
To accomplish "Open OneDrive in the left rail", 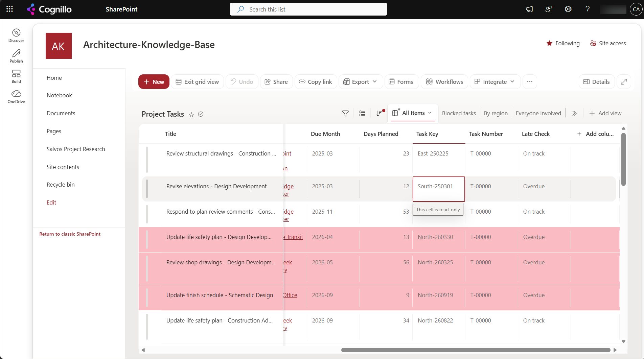I will (16, 97).
